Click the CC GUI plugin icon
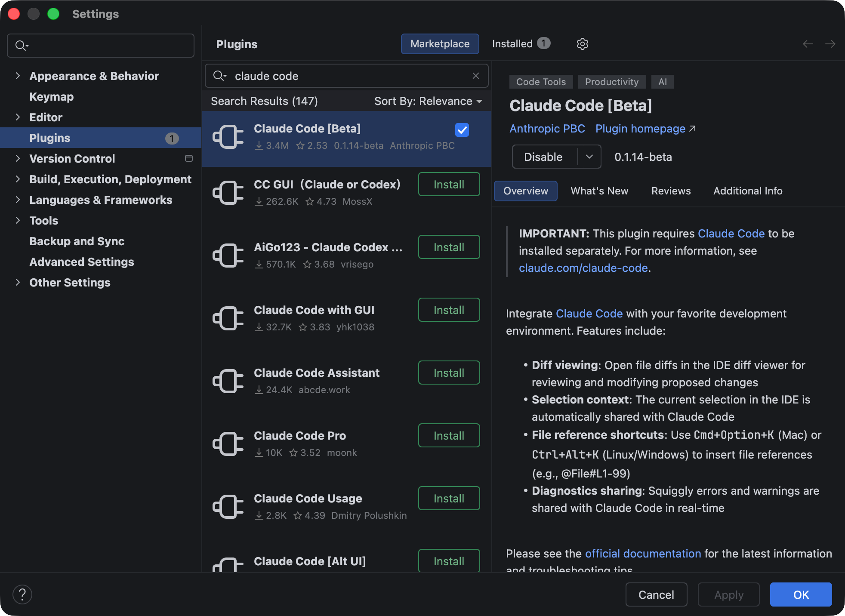Screen dimensions: 845x616 (x=228, y=193)
